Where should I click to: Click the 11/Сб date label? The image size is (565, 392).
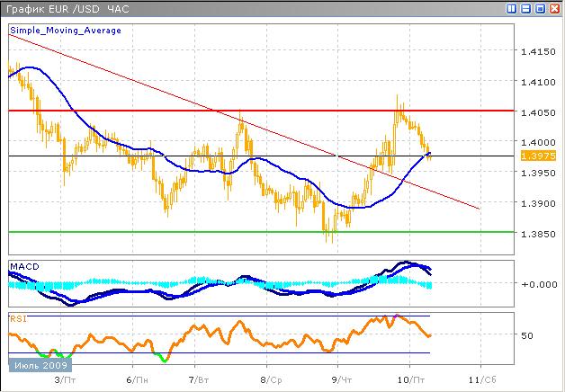[482, 379]
